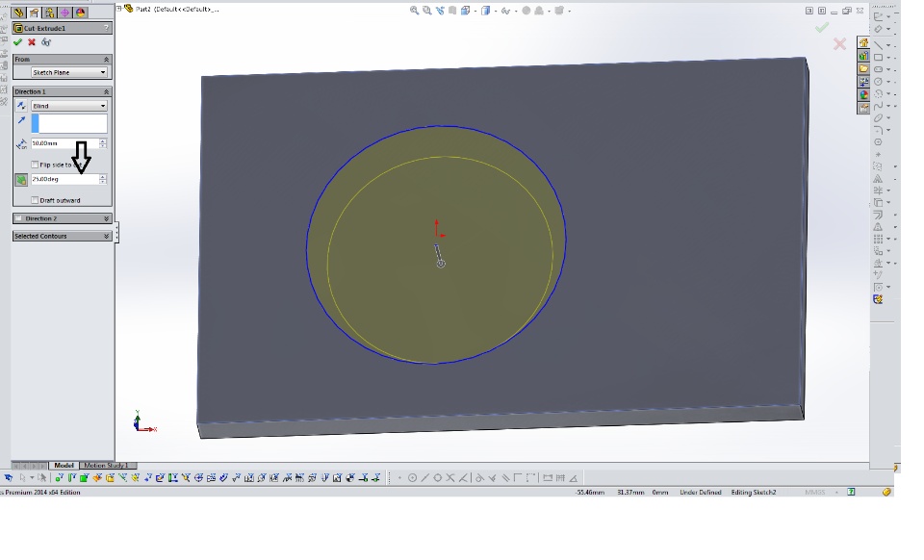Screen dimensions: 924x560
Task: Click the confirmation corner red X
Action: click(839, 43)
